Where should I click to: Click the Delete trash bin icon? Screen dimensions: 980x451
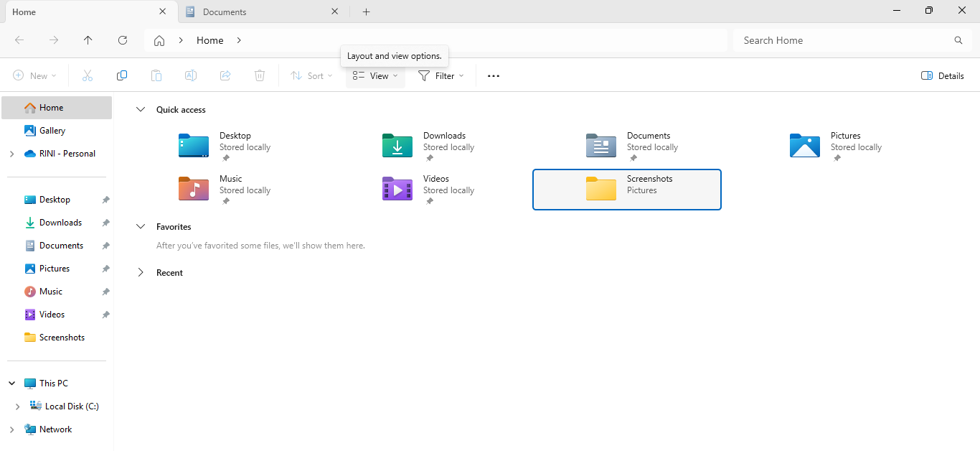click(260, 75)
